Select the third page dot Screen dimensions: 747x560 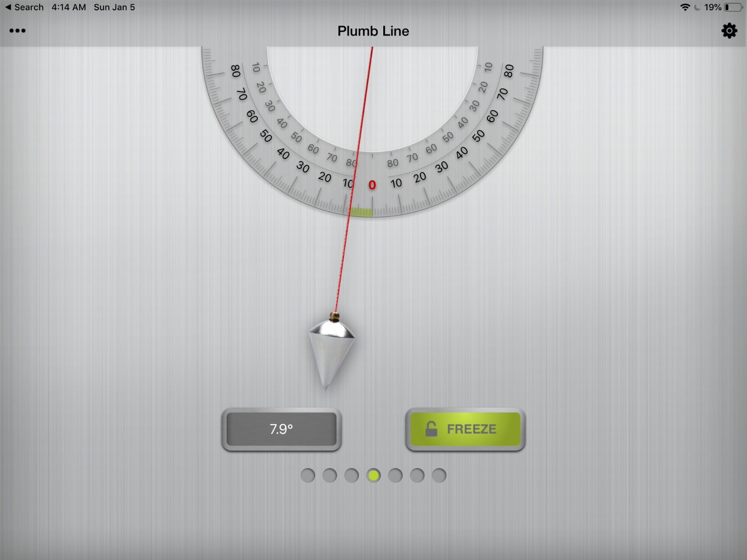(352, 476)
